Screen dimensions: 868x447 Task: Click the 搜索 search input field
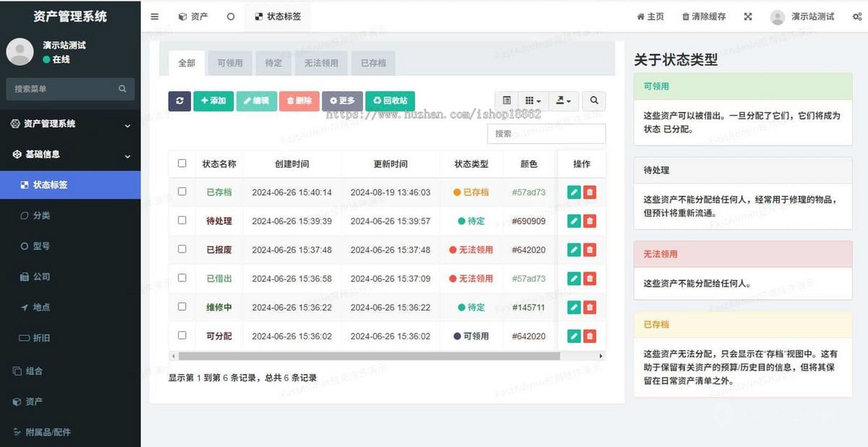546,133
